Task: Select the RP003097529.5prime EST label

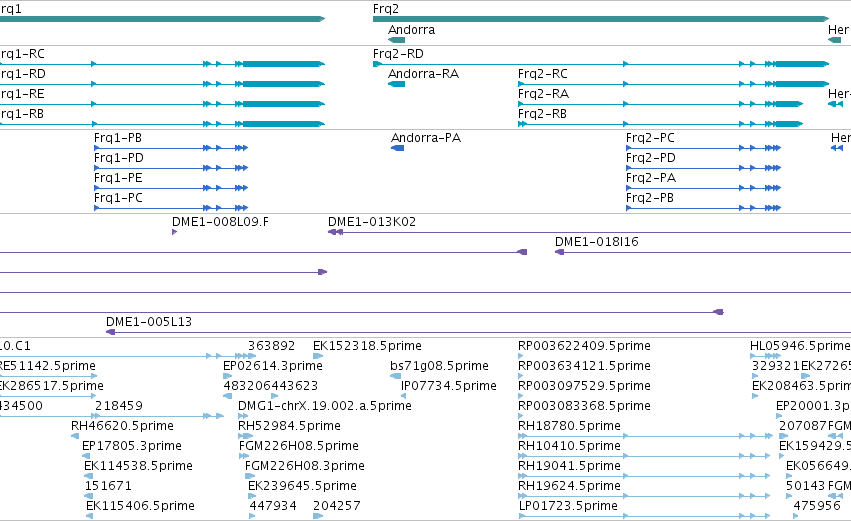Action: pyautogui.click(x=585, y=386)
